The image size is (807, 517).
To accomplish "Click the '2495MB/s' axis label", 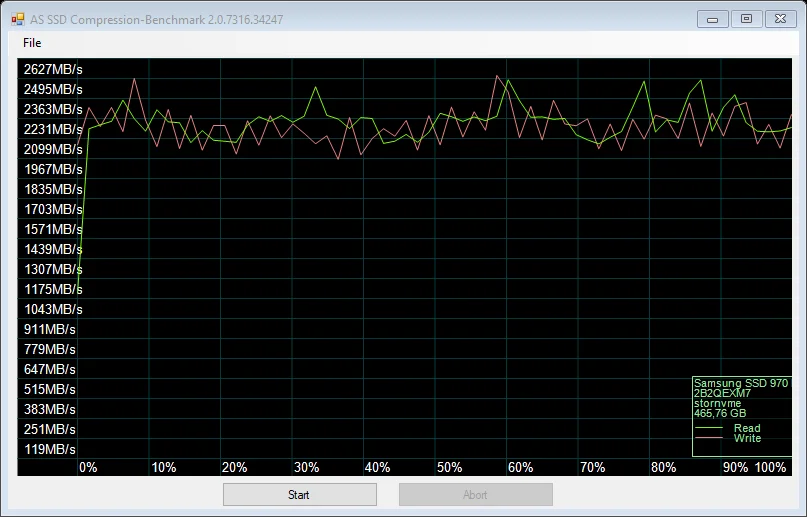I will tap(53, 90).
